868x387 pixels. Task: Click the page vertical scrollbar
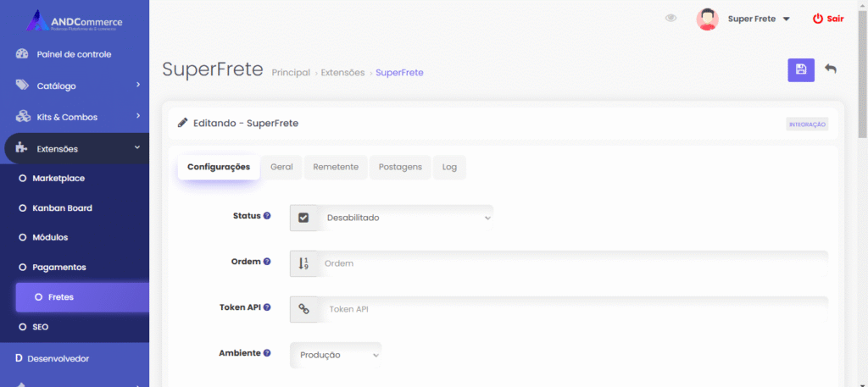[x=862, y=72]
